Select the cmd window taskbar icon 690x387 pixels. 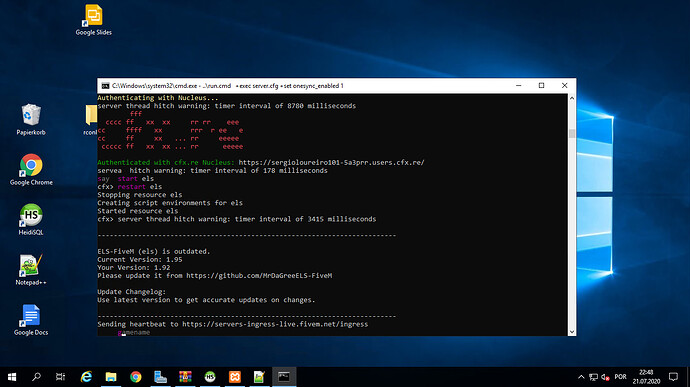click(284, 377)
